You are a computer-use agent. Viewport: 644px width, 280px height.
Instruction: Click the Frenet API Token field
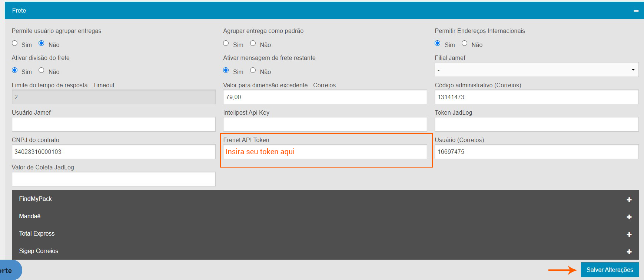[325, 152]
